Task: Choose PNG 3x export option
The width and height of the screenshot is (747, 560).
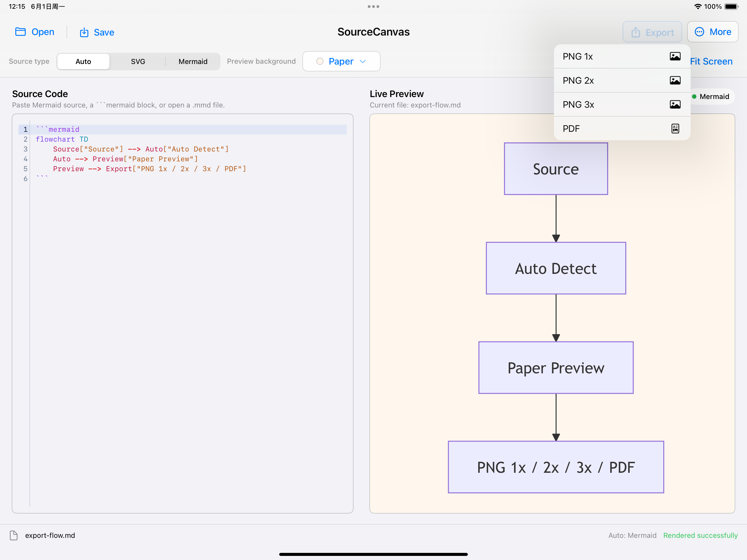Action: [622, 104]
